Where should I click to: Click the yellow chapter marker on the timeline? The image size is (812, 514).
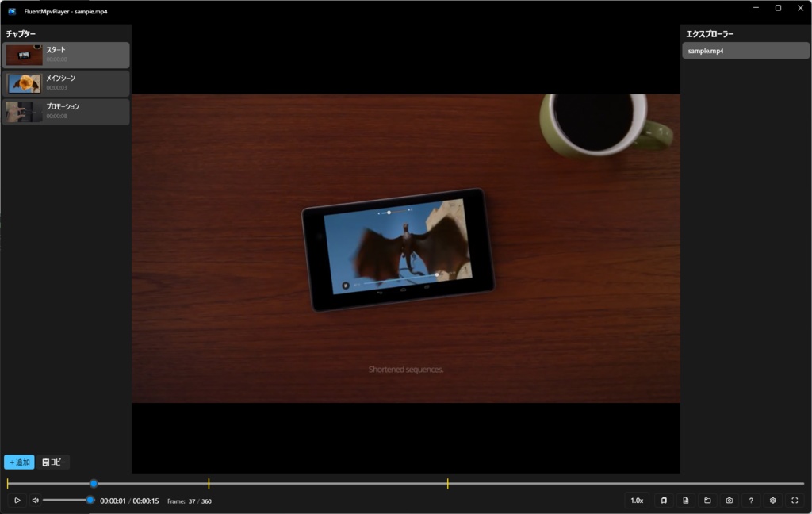pos(209,483)
